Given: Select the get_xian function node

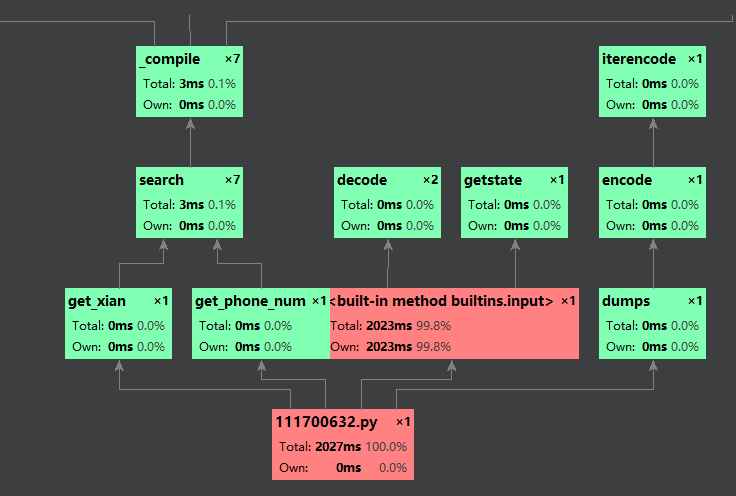Looking at the screenshot, I should (119, 322).
